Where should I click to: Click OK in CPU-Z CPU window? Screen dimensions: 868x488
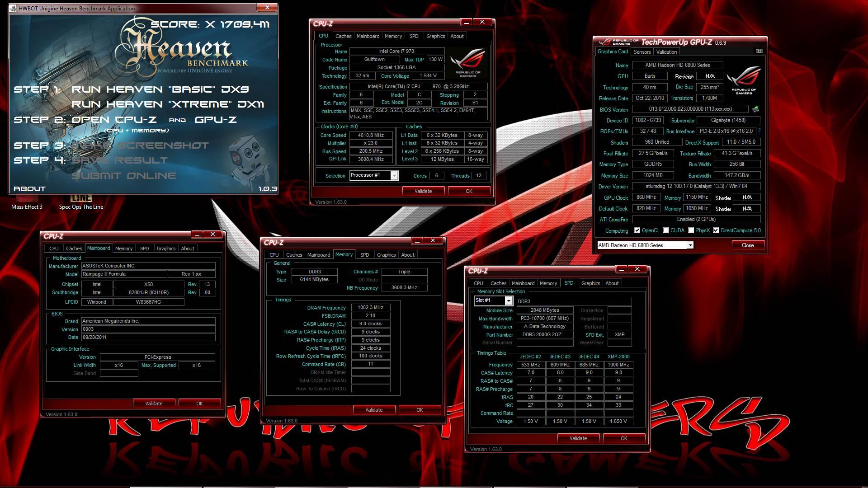tap(469, 191)
